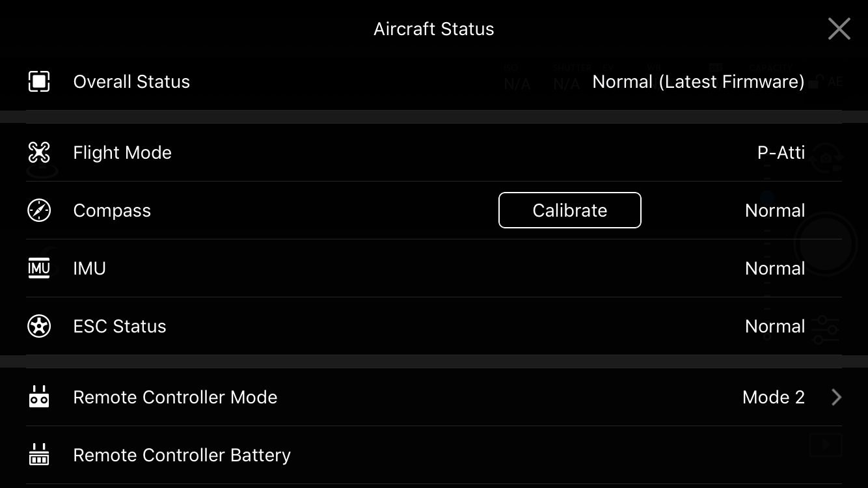Click the Remote Controller Battery icon

coord(39,455)
